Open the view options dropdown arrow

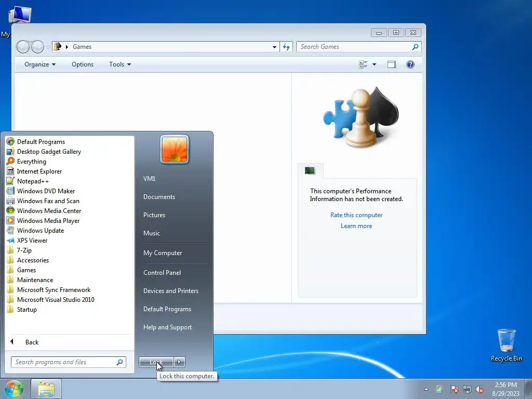point(374,64)
